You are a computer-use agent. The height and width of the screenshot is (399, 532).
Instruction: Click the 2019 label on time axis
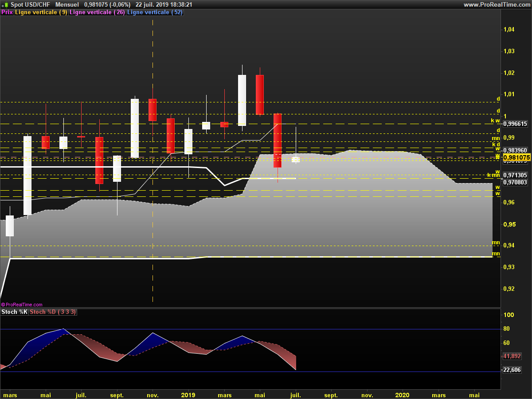coord(188,395)
